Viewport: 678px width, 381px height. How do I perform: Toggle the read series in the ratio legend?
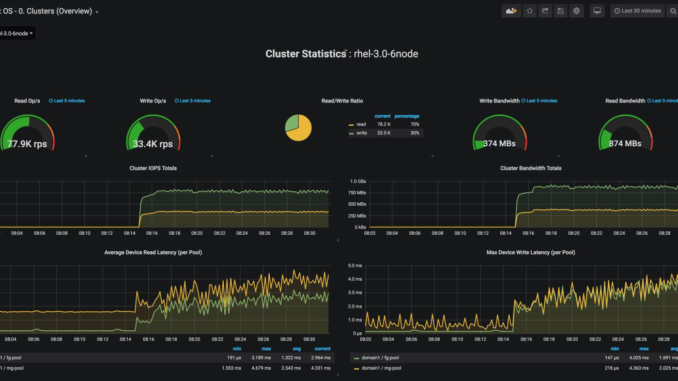click(x=361, y=125)
